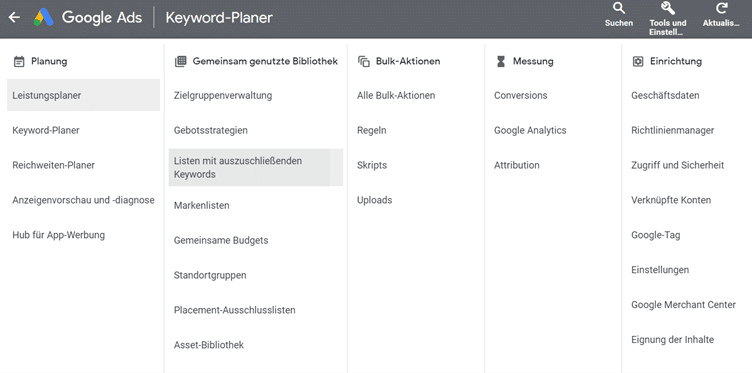Open Geschäftsdaten

click(665, 95)
